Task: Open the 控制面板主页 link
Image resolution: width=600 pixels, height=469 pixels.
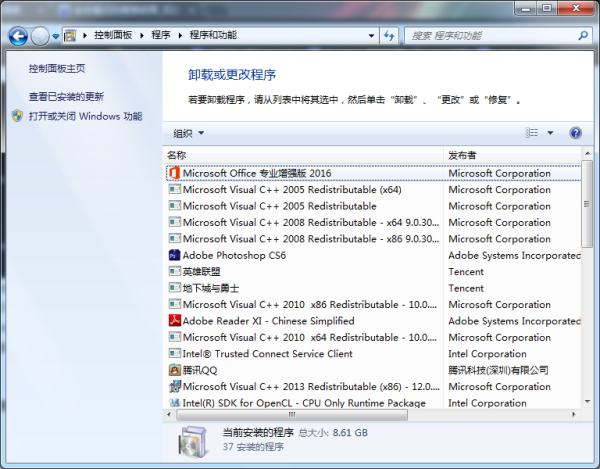Action: tap(57, 68)
